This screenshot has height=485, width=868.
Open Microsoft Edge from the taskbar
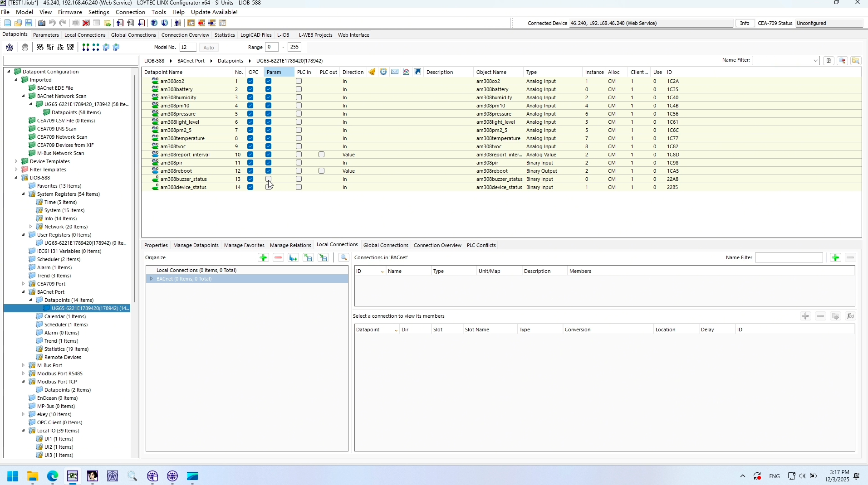(53, 476)
